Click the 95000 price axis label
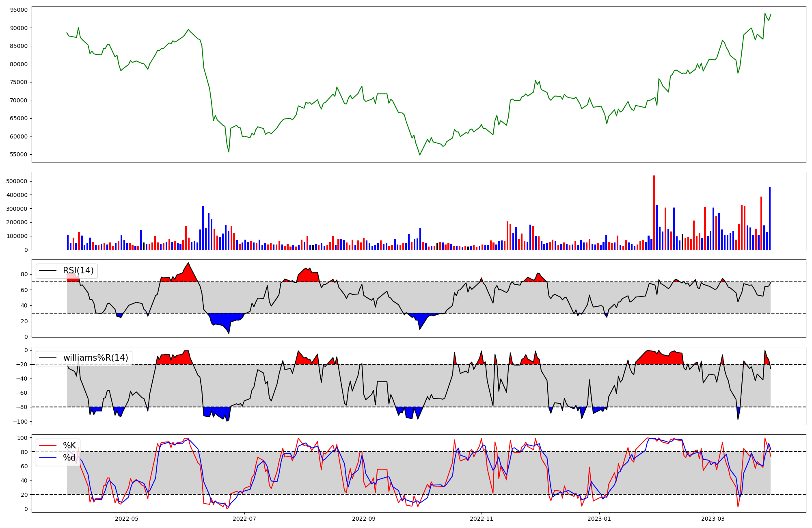The image size is (812, 528). point(19,10)
